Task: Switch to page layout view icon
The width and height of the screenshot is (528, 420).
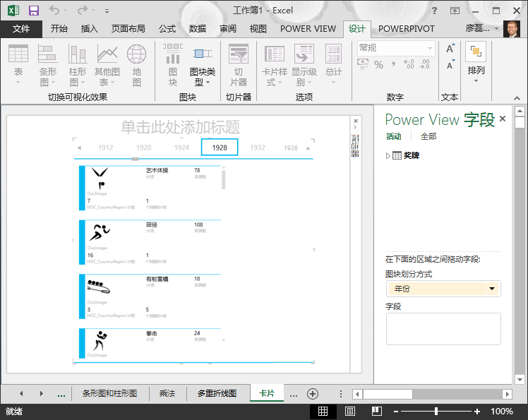Action: 350,412
